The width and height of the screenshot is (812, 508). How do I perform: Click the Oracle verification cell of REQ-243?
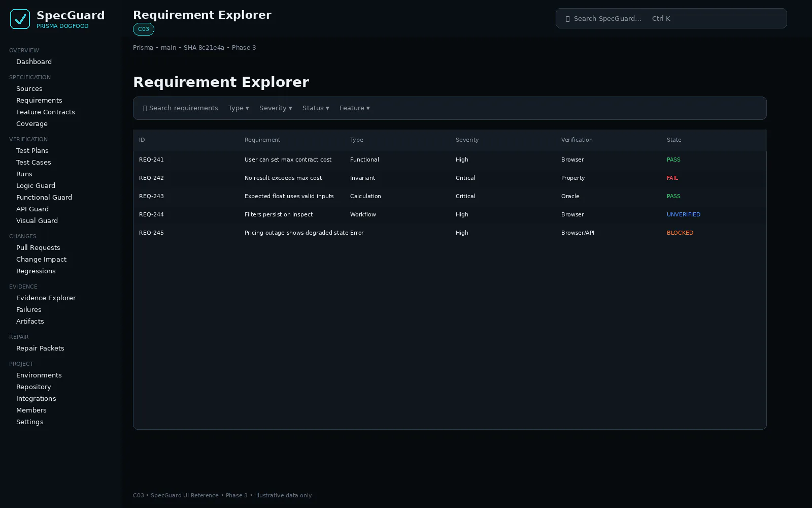coord(570,196)
